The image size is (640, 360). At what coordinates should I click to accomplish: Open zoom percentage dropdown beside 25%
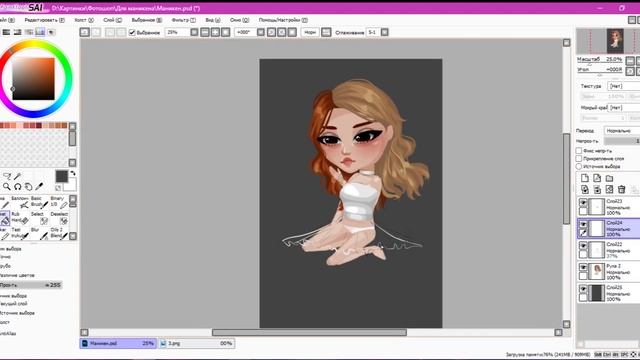(194, 32)
